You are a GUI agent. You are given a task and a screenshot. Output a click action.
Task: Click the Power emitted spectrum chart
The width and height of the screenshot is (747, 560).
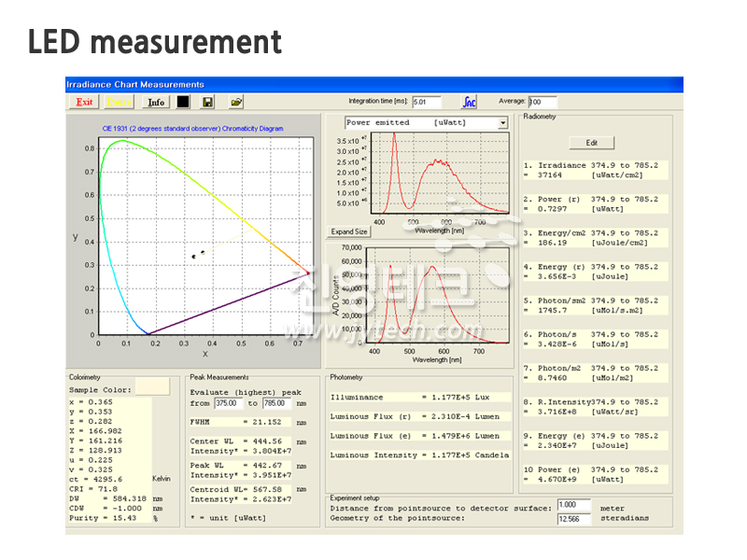[440, 173]
